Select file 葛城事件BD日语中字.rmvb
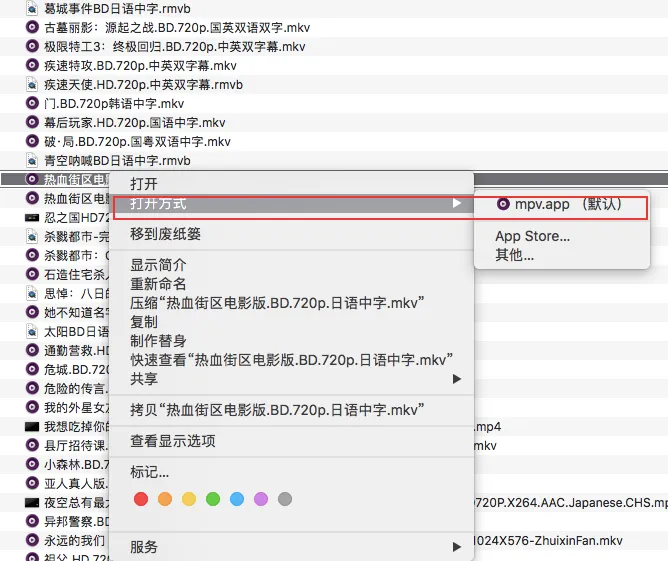 pyautogui.click(x=117, y=9)
